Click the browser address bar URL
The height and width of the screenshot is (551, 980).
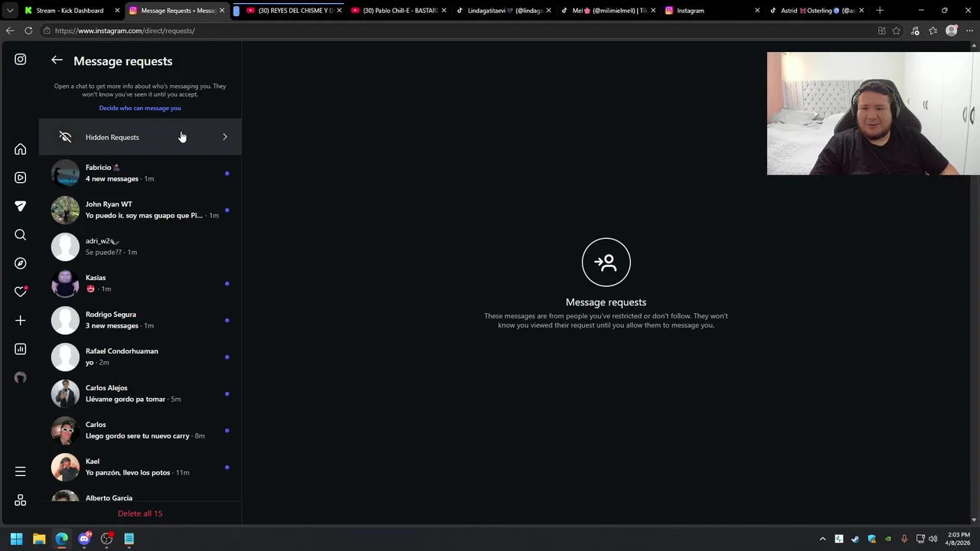[x=125, y=31]
